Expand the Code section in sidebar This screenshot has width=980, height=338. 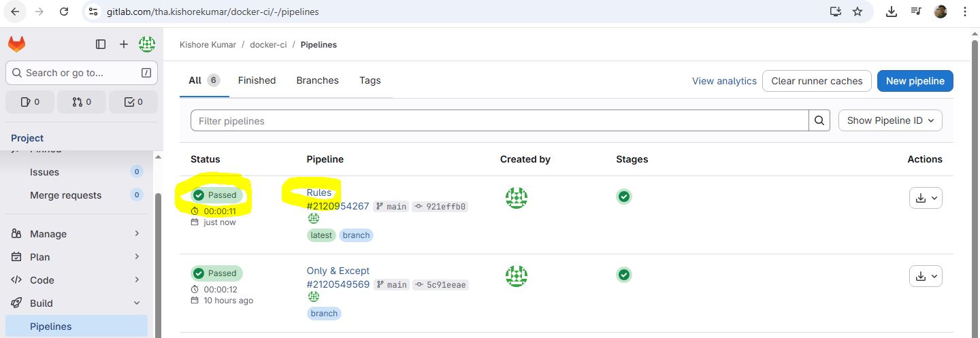(x=76, y=280)
